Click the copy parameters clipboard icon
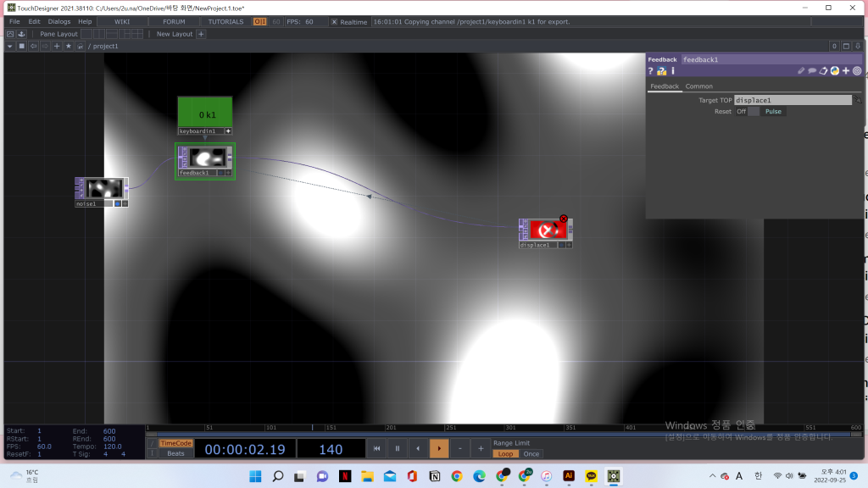 pyautogui.click(x=824, y=71)
